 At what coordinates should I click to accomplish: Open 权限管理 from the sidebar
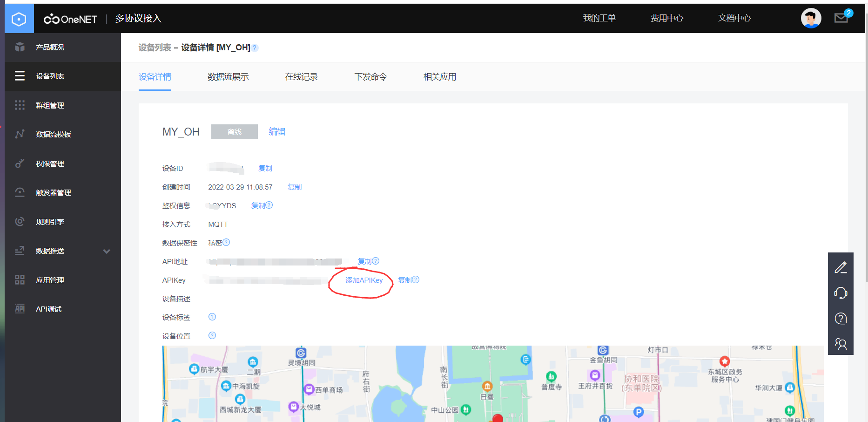coord(50,163)
